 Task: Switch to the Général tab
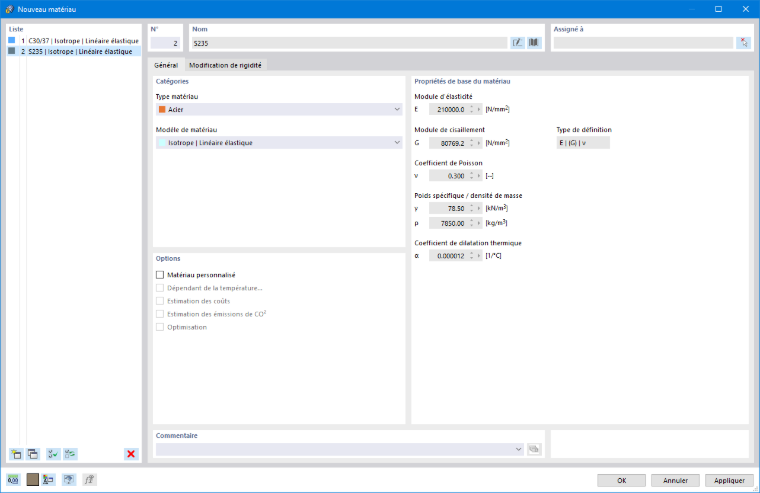click(x=166, y=65)
